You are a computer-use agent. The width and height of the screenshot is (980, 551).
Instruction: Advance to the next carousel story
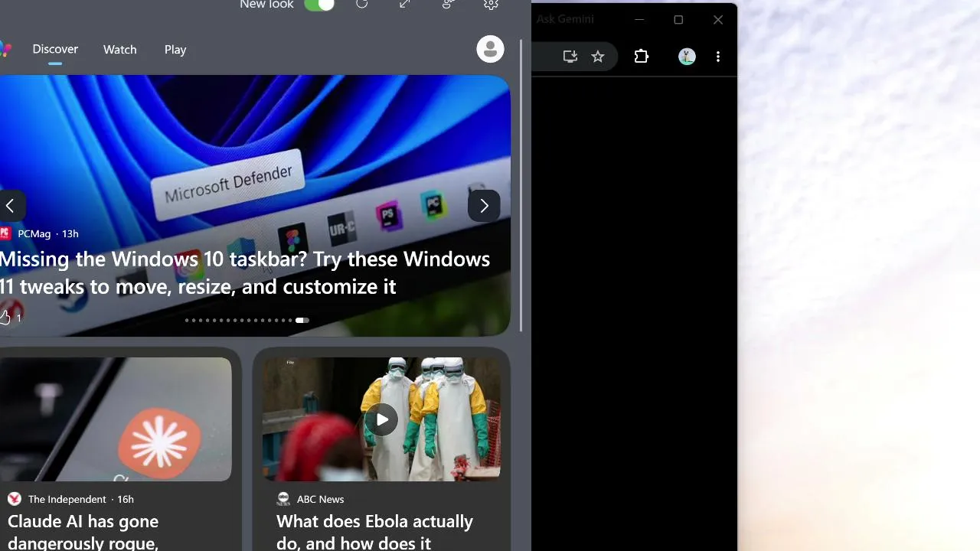pos(484,205)
